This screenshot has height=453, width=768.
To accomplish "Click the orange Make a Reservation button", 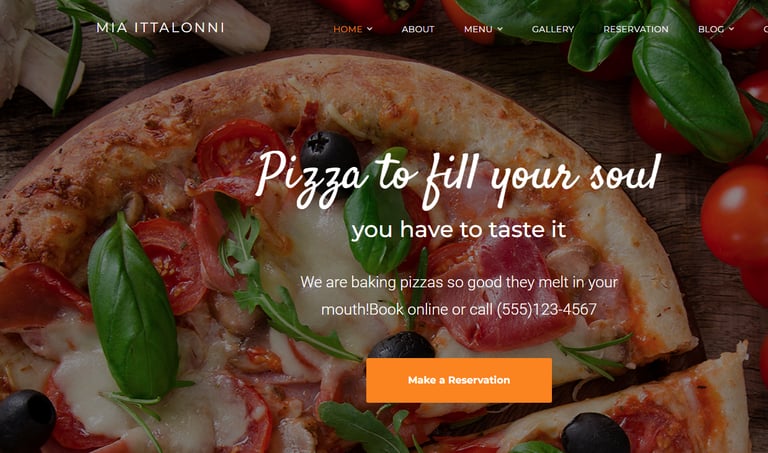I will point(459,380).
